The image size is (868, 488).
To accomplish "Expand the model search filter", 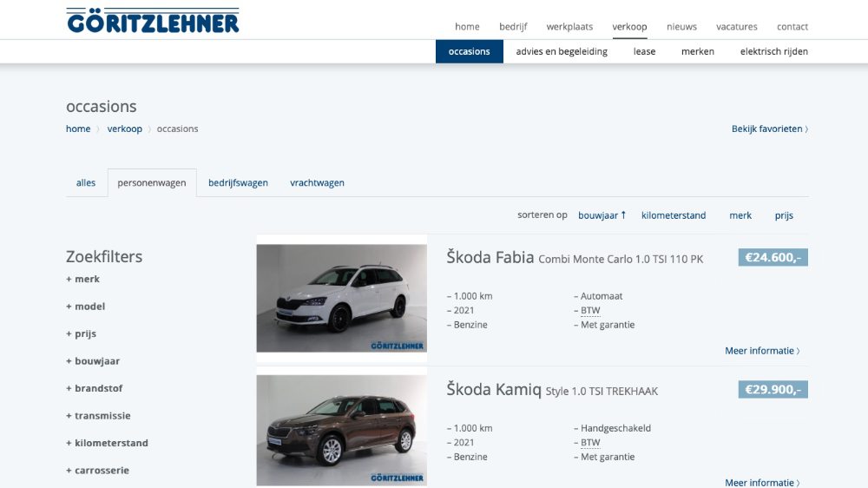I will coord(86,307).
